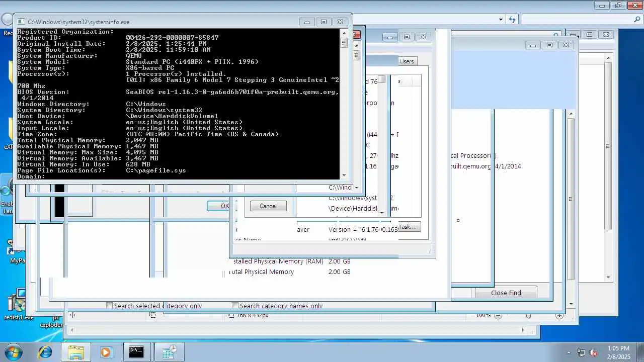644x362 pixels.
Task: Click the crop selection size icon
Action: pyautogui.click(x=152, y=315)
